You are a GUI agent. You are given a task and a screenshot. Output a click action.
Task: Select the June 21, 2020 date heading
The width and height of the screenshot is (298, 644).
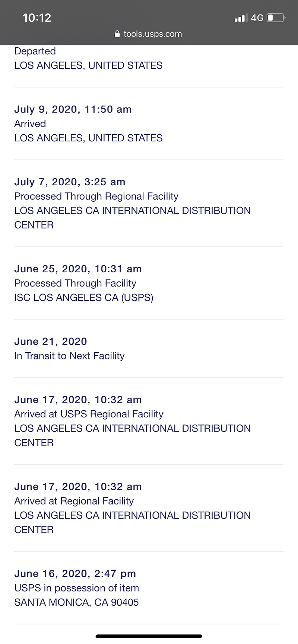coord(51,342)
